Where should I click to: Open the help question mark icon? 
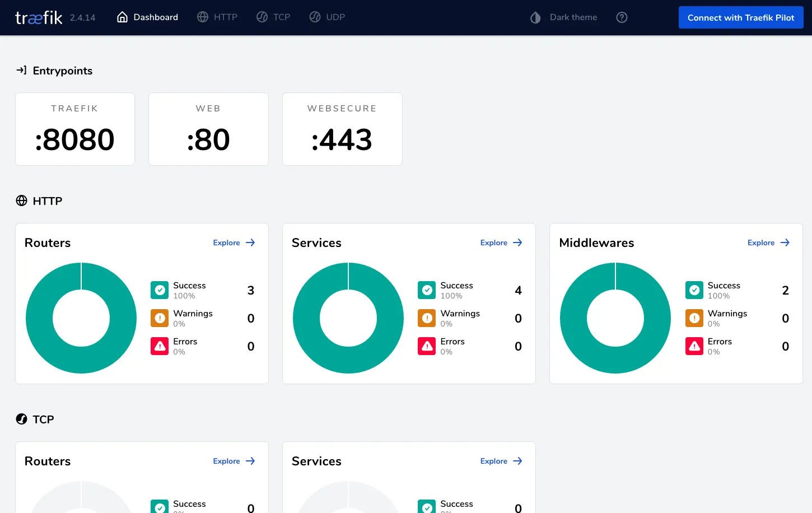point(622,17)
